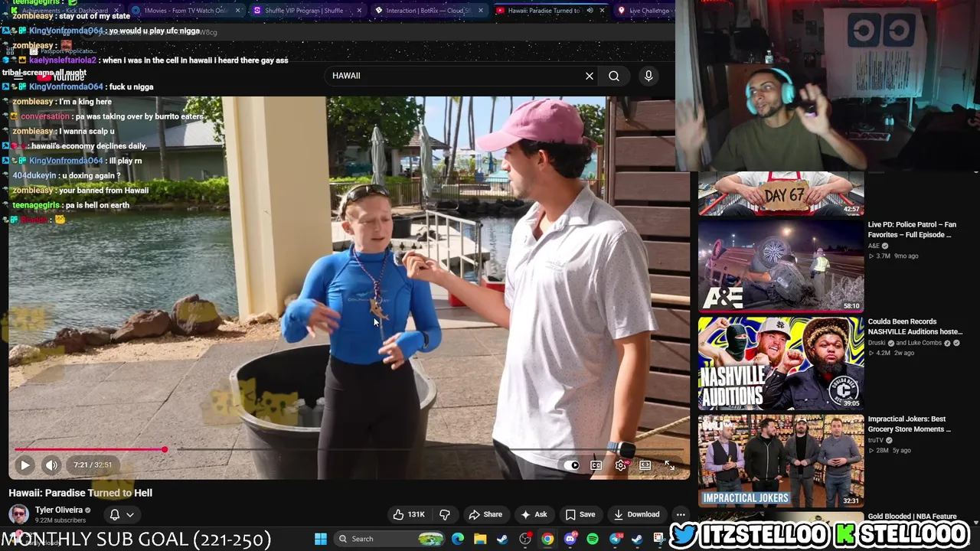Close the Shuffle VIP Program tab

pyautogui.click(x=359, y=11)
